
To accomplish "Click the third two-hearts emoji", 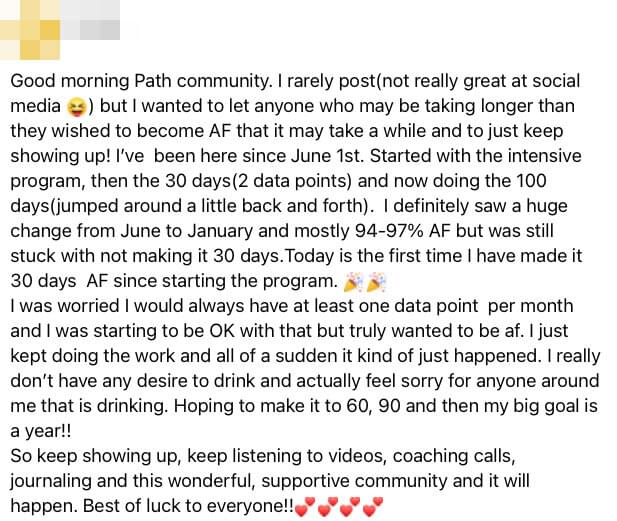I will 349,508.
